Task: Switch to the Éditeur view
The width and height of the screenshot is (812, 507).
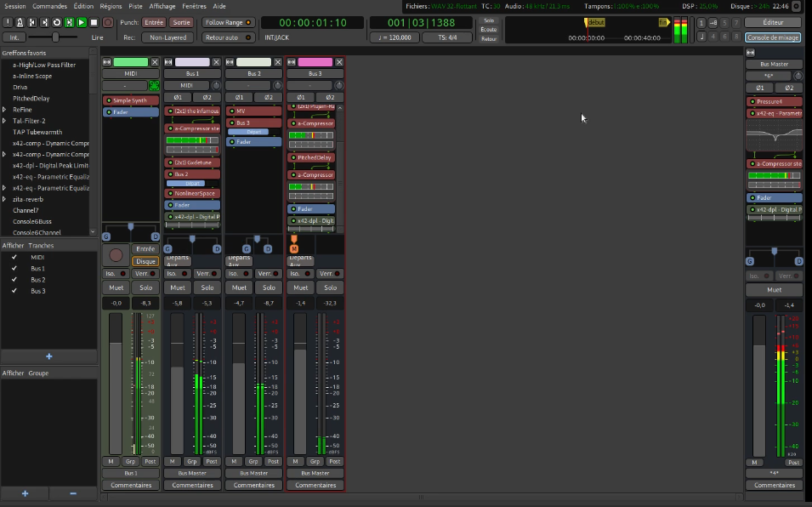Action: coord(772,22)
